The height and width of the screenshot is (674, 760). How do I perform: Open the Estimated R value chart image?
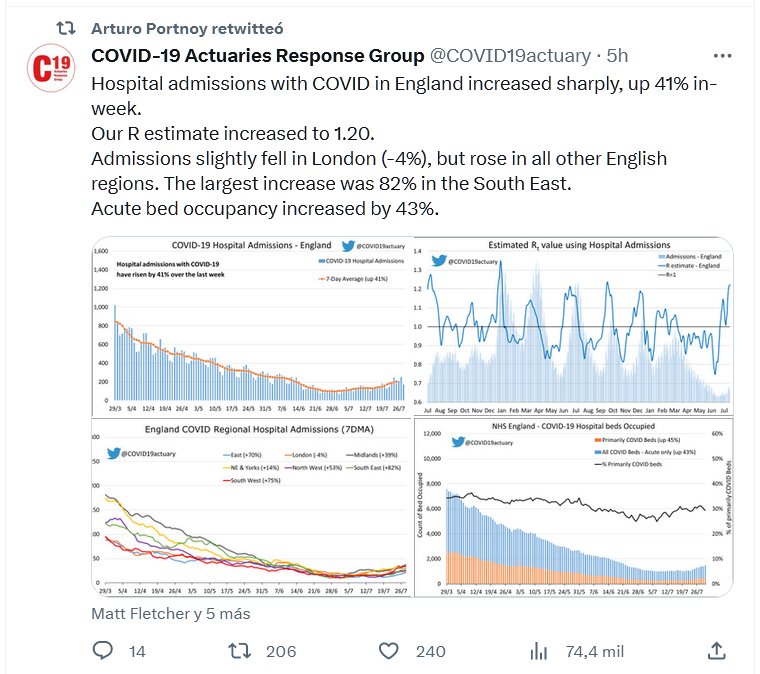[573, 320]
